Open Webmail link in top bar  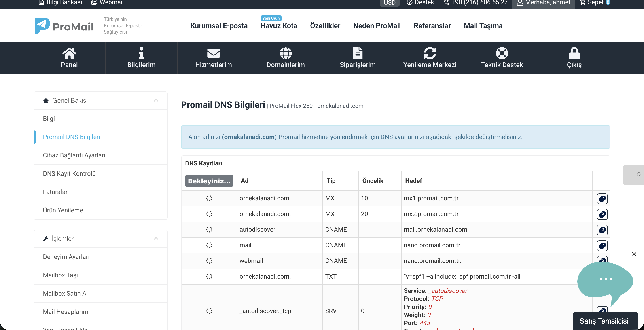pos(108,2)
